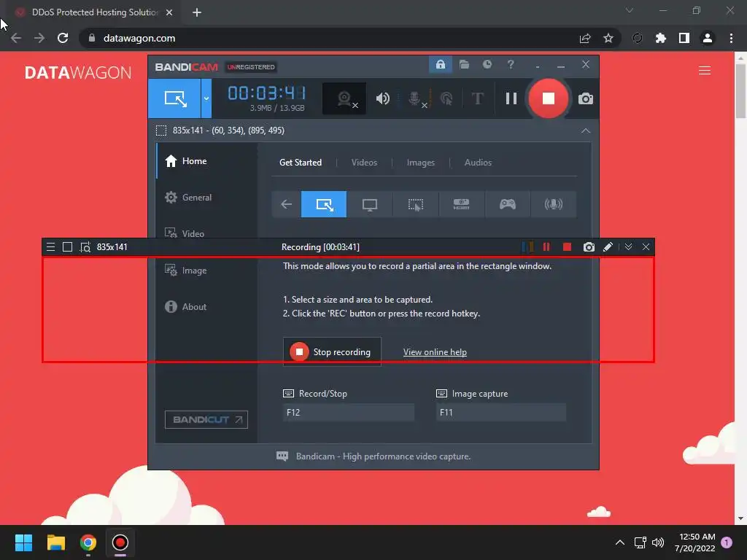Screen dimensions: 747x560
Task: Switch to the Get Started tab
Action: (301, 163)
